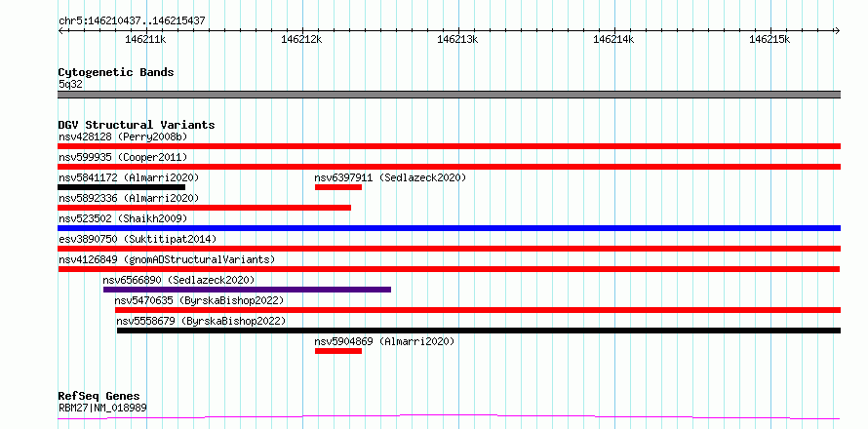Click the magenta RBM27 gene line
The width and height of the screenshot is (868, 429).
click(x=449, y=416)
